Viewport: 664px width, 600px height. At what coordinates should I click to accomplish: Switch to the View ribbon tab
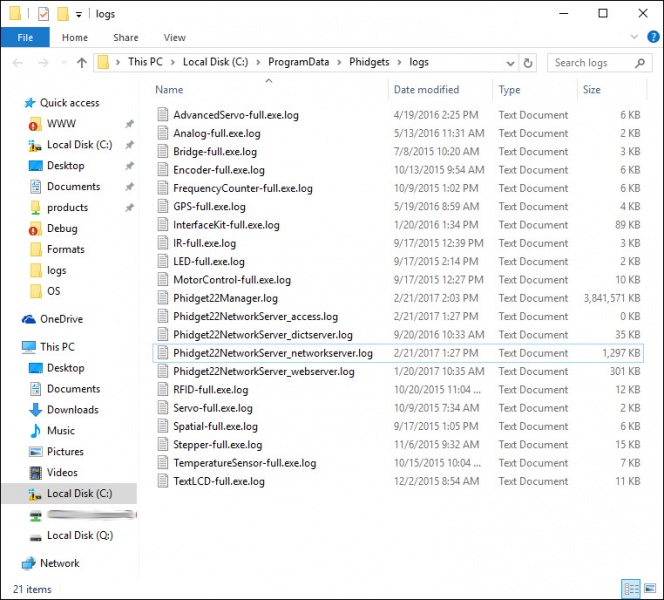click(x=174, y=38)
